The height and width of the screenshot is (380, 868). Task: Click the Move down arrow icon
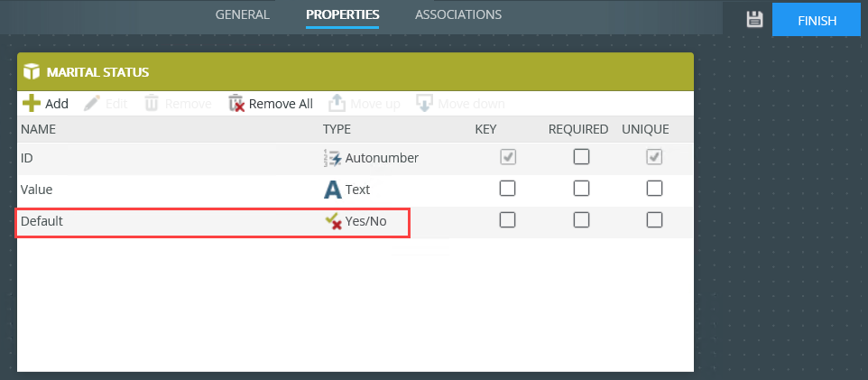click(424, 103)
